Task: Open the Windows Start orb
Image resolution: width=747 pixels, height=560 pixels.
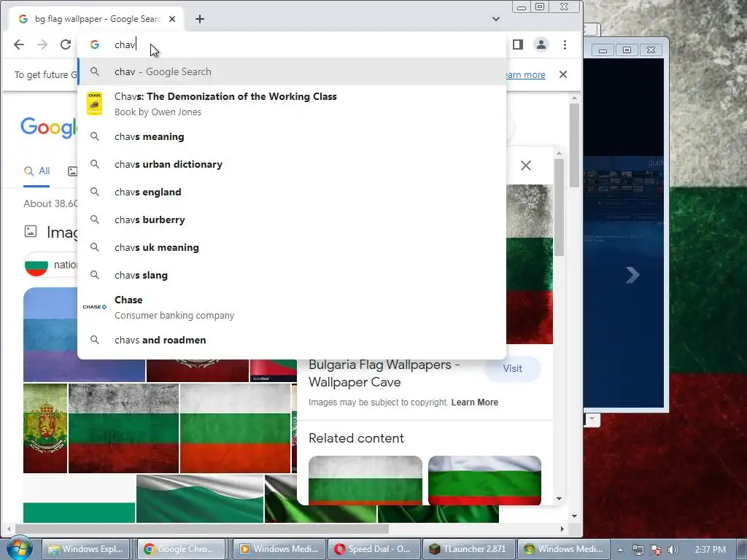Action: (19, 548)
